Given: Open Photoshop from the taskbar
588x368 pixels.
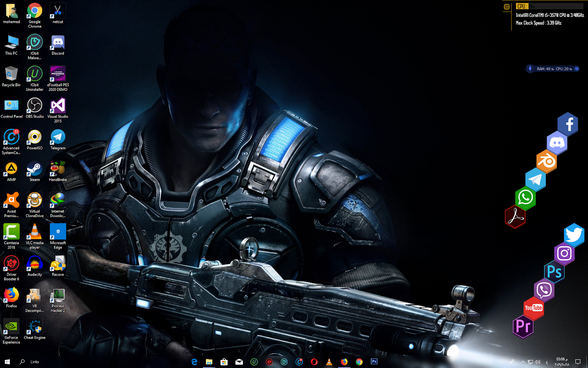Looking at the screenshot, I should pyautogui.click(x=374, y=362).
